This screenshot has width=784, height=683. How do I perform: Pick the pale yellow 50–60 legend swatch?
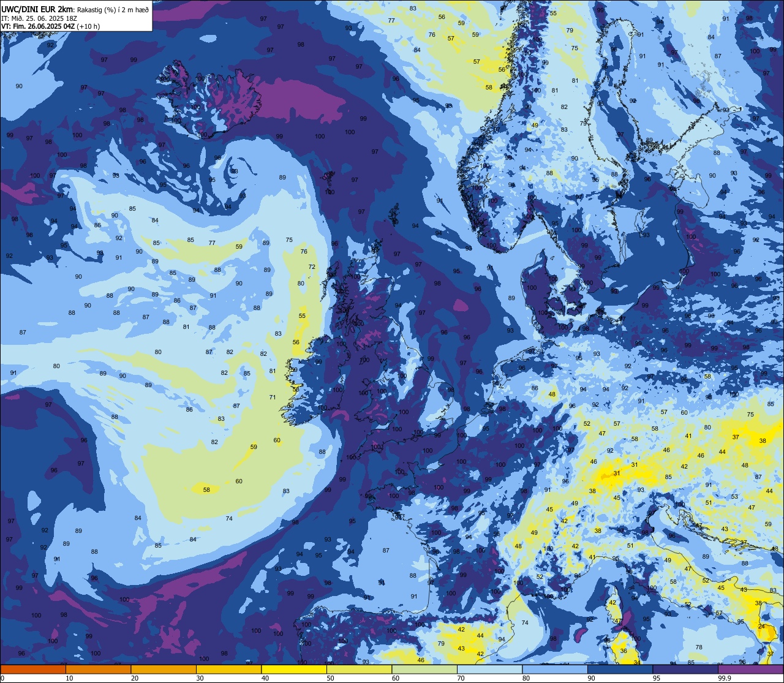359,669
